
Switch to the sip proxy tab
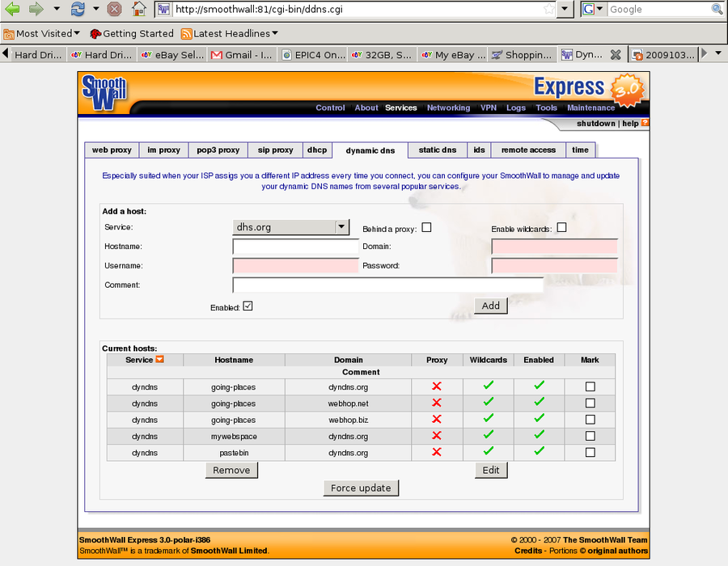(275, 150)
